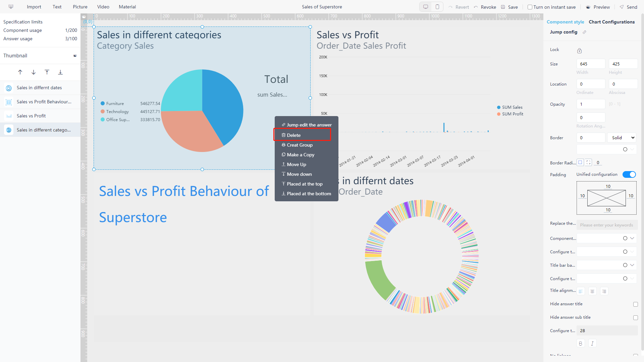Click pie chart icon of Sales in different catego...
Image resolution: width=644 pixels, height=362 pixels.
point(9,130)
